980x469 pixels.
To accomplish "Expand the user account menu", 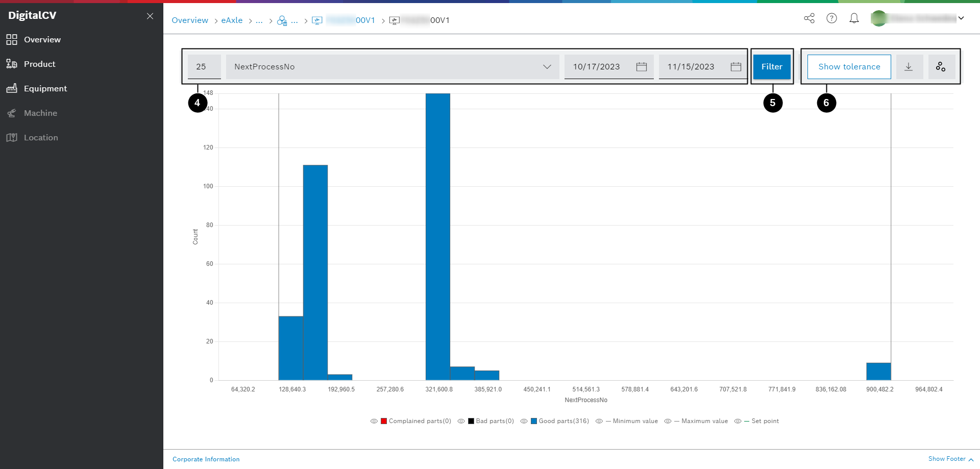I will 962,18.
